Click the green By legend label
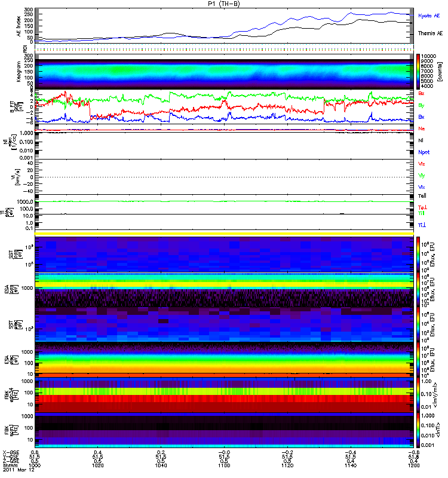Viewport: 448px width, 478px height. click(x=421, y=105)
